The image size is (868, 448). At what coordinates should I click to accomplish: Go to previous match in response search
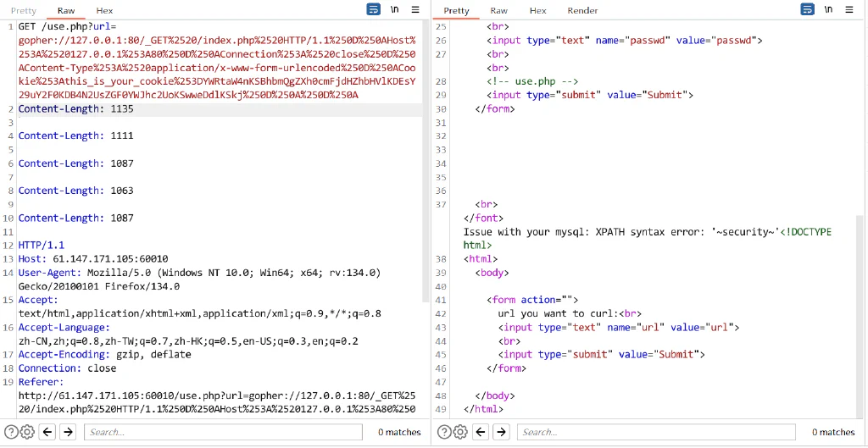(x=481, y=432)
